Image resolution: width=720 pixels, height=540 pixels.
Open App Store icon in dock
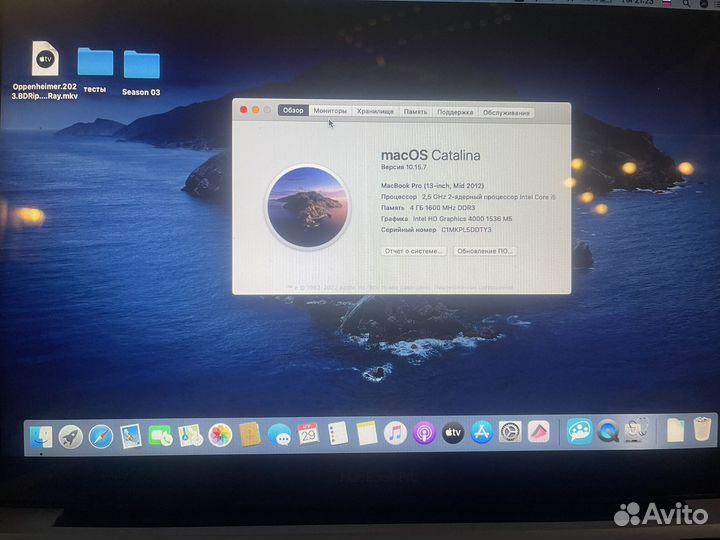(x=482, y=432)
